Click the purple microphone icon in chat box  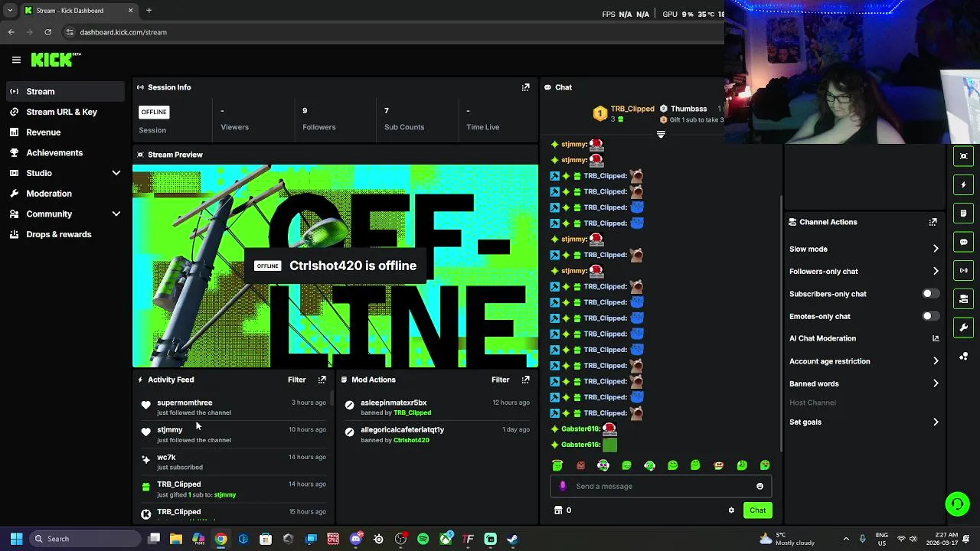tap(563, 486)
